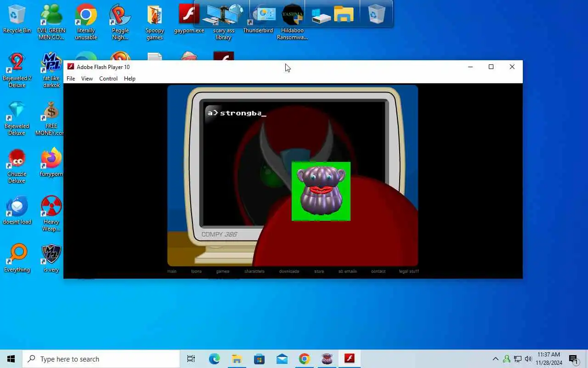Open the 'scary ass library' desktop icon
This screenshot has width=588, height=368.
point(224,22)
